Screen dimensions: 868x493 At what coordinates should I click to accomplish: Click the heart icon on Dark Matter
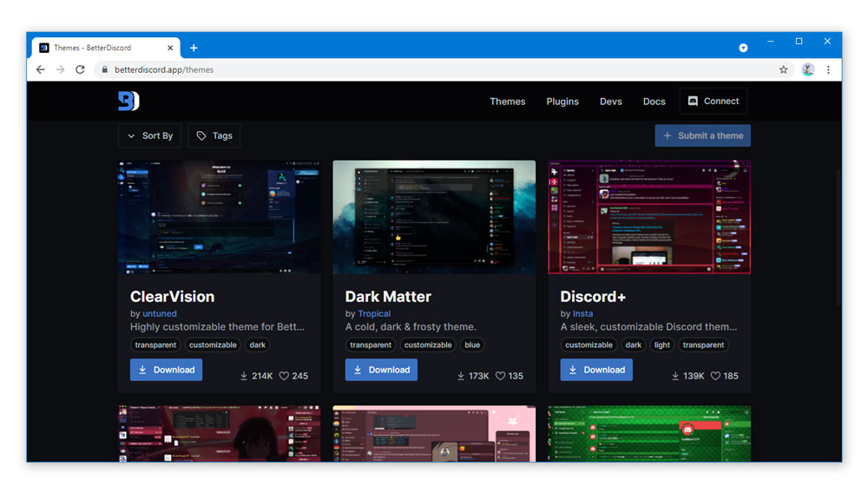pos(500,376)
